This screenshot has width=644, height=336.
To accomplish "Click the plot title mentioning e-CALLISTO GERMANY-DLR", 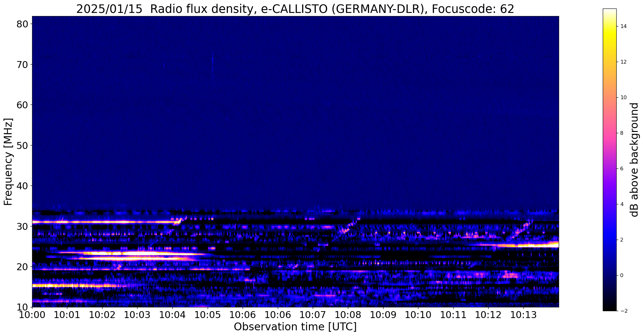I will pos(295,9).
